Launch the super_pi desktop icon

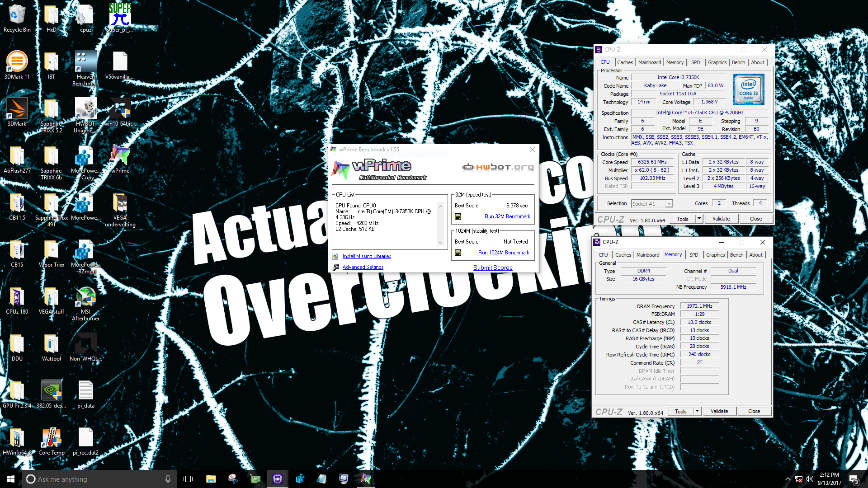(120, 18)
